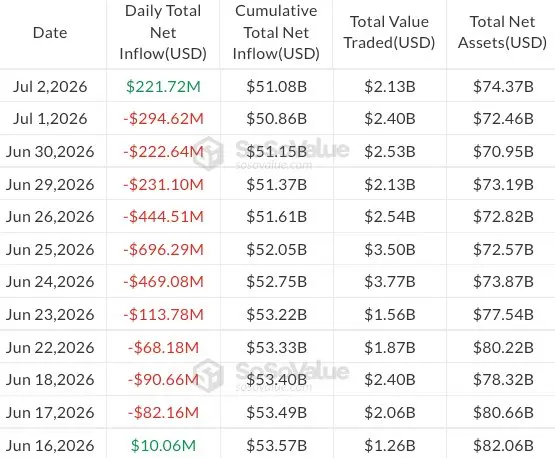The width and height of the screenshot is (555, 458).
Task: Click the -$696.29M daily outflow value
Action: point(163,250)
